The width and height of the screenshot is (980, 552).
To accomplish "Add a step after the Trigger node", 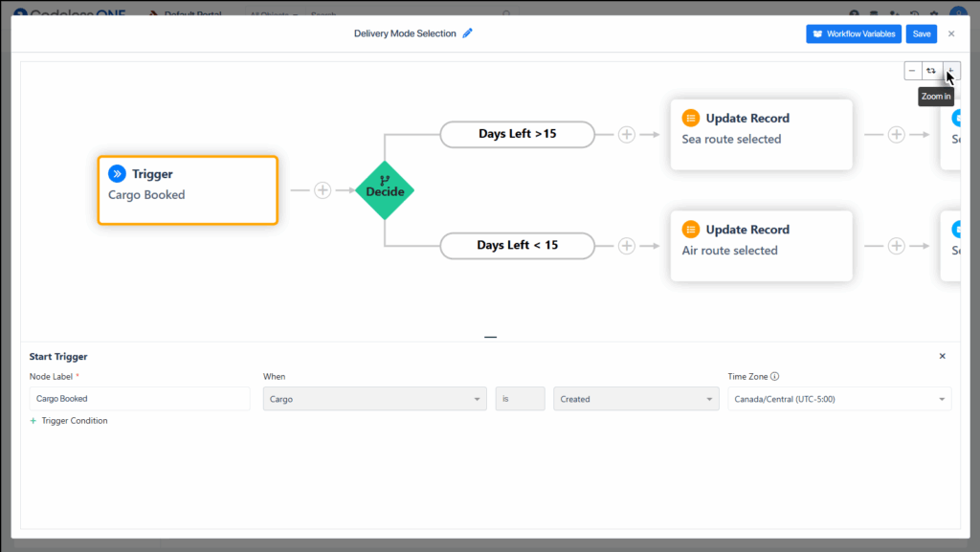I will [323, 190].
